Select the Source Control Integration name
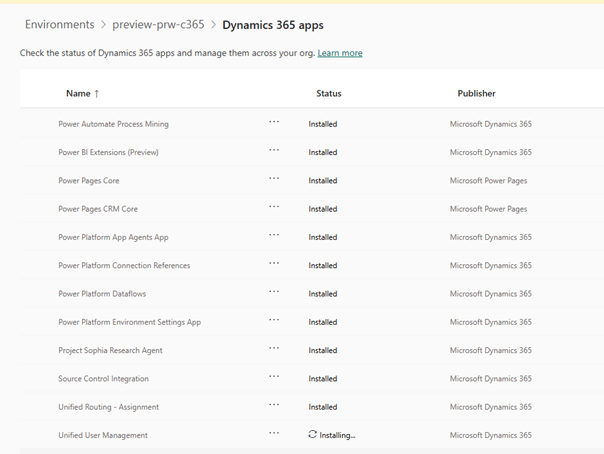Image resolution: width=604 pixels, height=454 pixels. click(x=103, y=379)
